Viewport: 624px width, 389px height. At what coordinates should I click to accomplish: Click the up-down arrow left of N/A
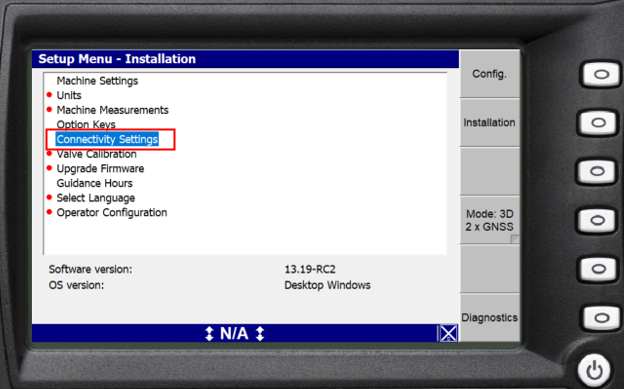click(x=209, y=334)
